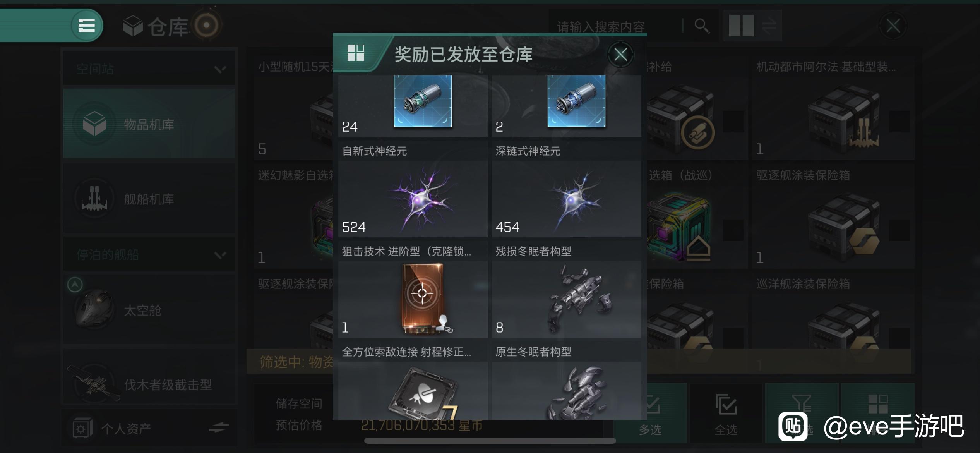Click the grid icon in reward popup header

tap(356, 53)
